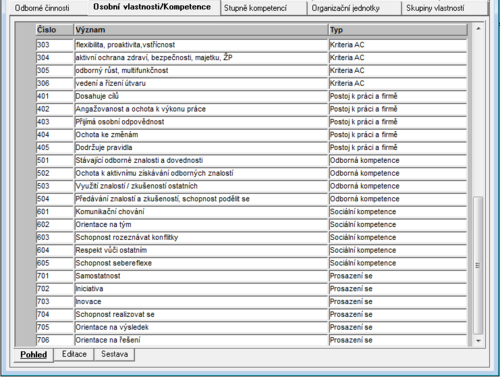Image resolution: width=500 pixels, height=377 pixels.
Task: Click Postoj k práci a firmě in row 405
Action: click(398, 148)
